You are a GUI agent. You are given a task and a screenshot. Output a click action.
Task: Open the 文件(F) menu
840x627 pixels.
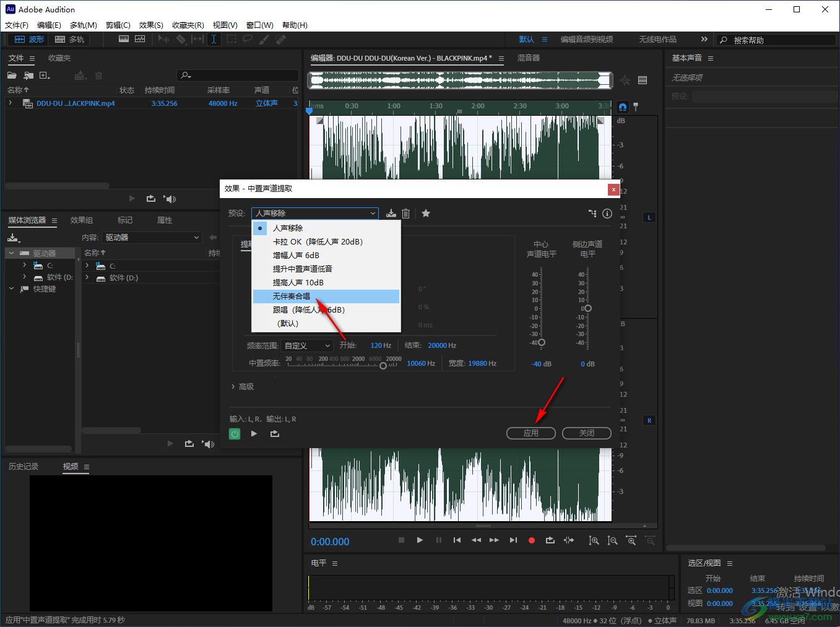coord(17,25)
